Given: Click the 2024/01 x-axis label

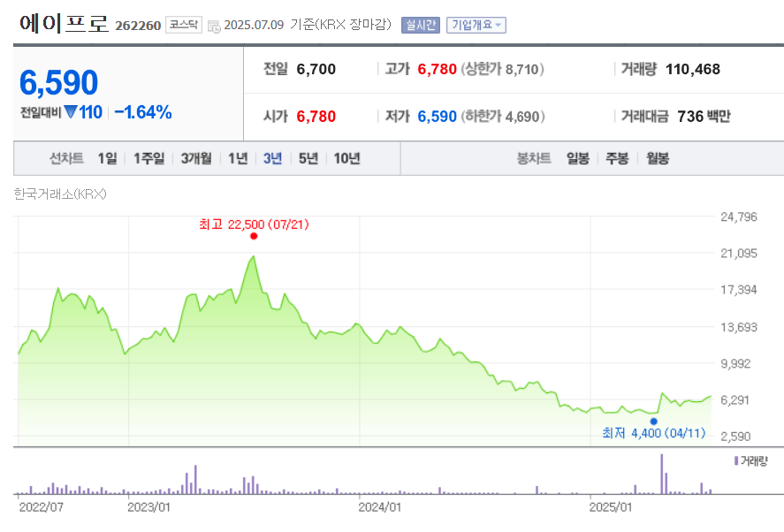Looking at the screenshot, I should click(x=379, y=507).
